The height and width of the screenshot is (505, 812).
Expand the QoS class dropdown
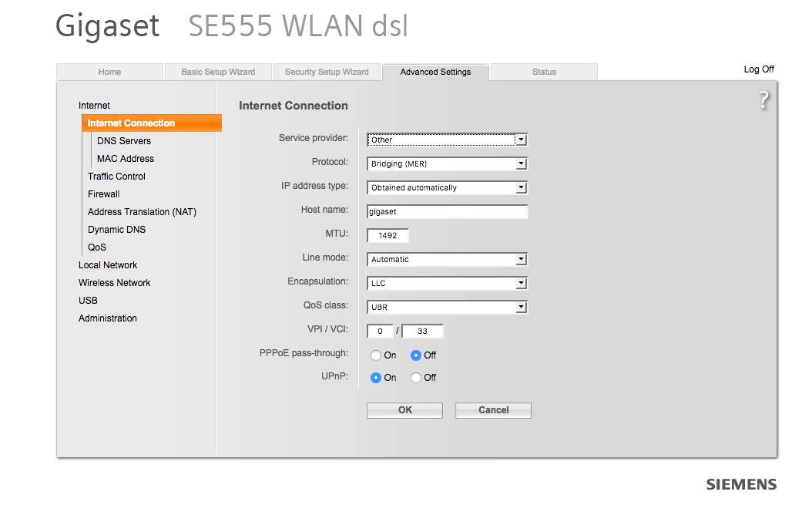[447, 307]
